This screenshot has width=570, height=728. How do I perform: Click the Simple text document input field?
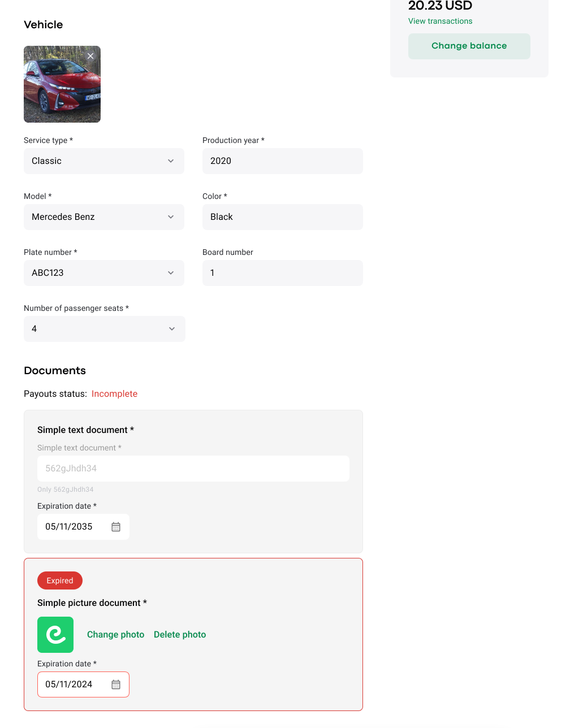[193, 469]
